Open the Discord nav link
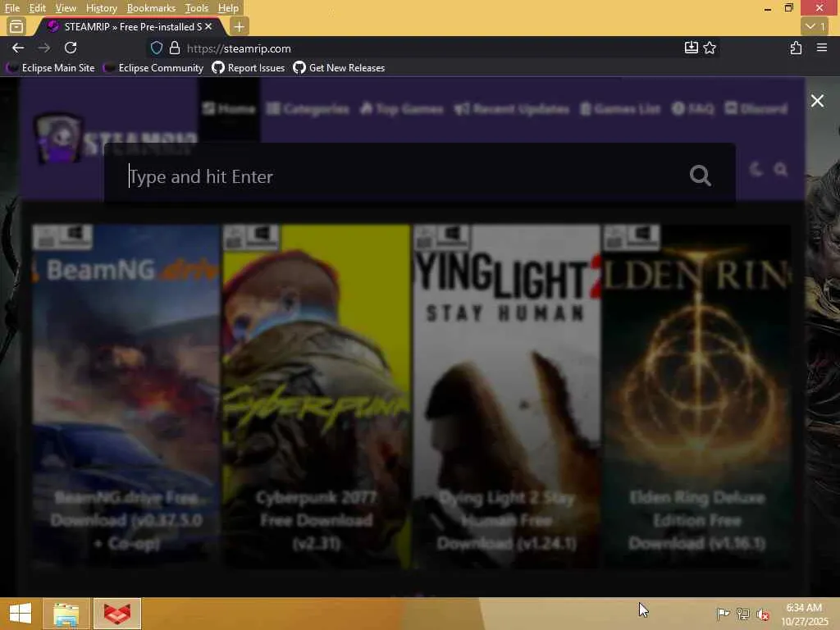Viewport: 840px width, 630px height. [756, 109]
